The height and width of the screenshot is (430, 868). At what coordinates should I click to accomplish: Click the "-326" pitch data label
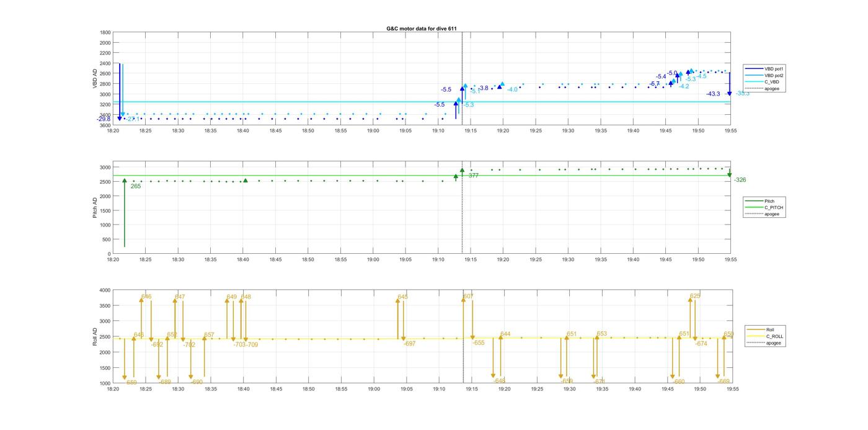coord(740,180)
